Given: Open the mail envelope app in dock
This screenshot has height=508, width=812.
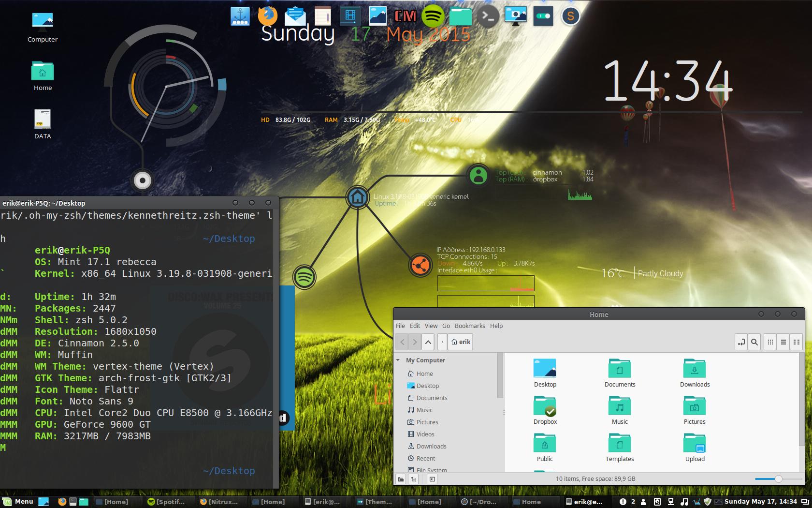Looking at the screenshot, I should (x=295, y=16).
